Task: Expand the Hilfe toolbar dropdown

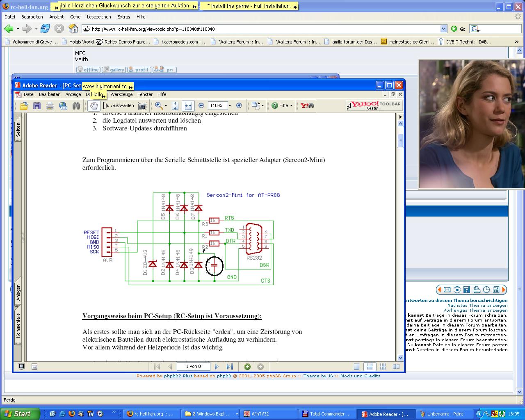Action: pos(291,106)
